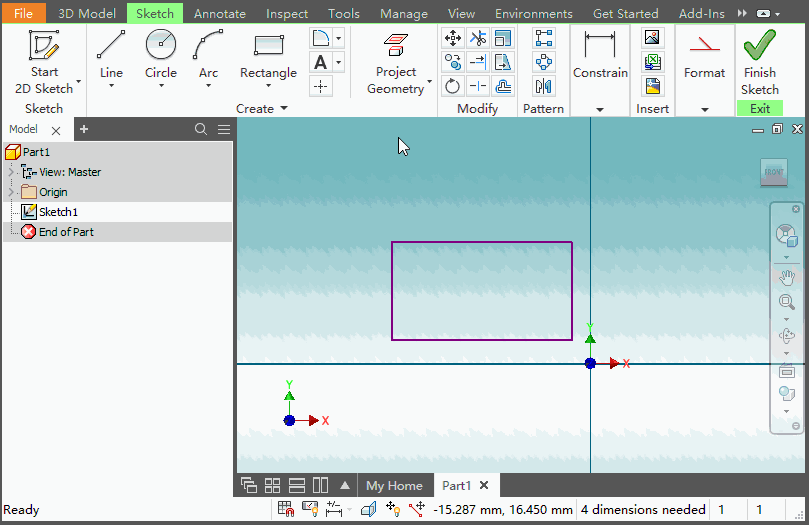Toggle Show All Constraints in status bar
The height and width of the screenshot is (525, 809).
310,510
